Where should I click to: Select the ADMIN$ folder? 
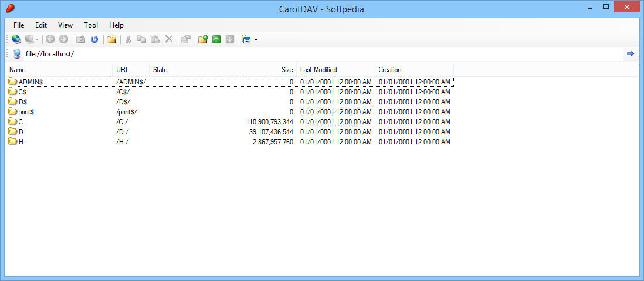point(31,82)
